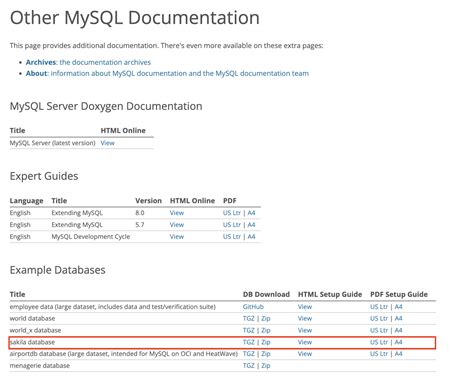Click the 'PDF Setup Guide' column header

[399, 295]
